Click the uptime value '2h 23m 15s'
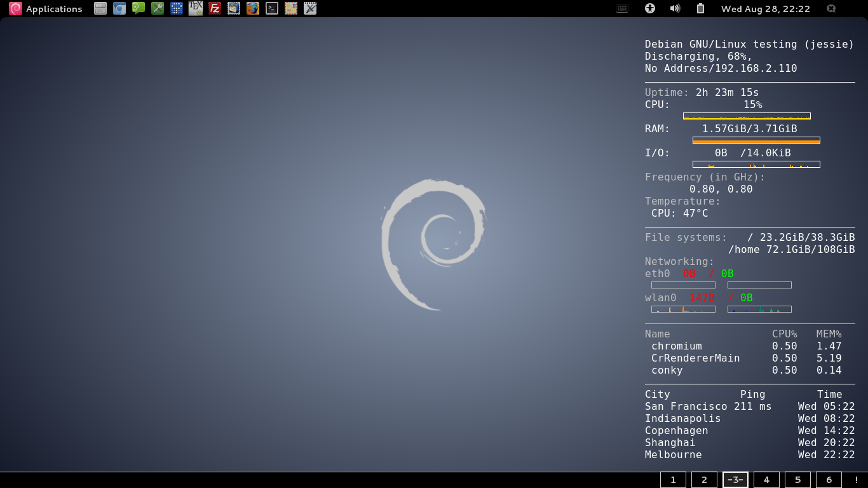The width and height of the screenshot is (868, 488). point(728,93)
